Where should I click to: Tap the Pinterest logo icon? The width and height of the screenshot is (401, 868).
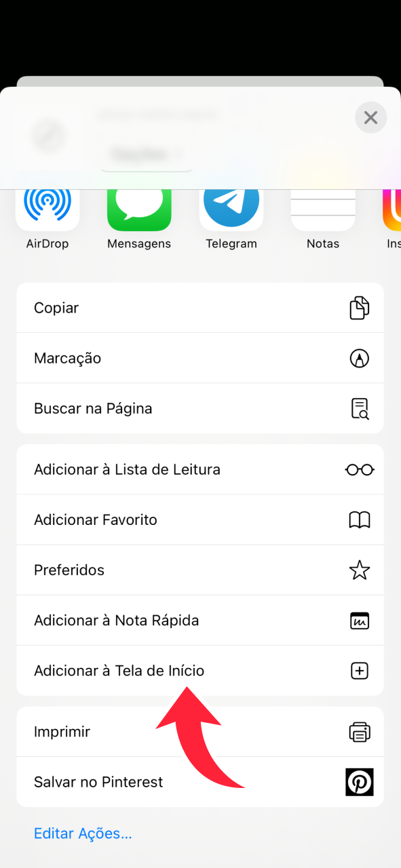(x=359, y=781)
